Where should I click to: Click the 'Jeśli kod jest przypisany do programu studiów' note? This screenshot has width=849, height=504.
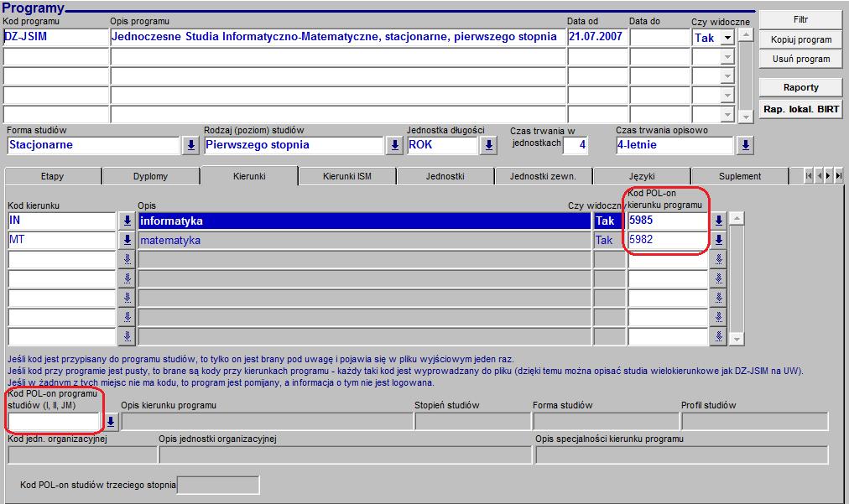260,359
